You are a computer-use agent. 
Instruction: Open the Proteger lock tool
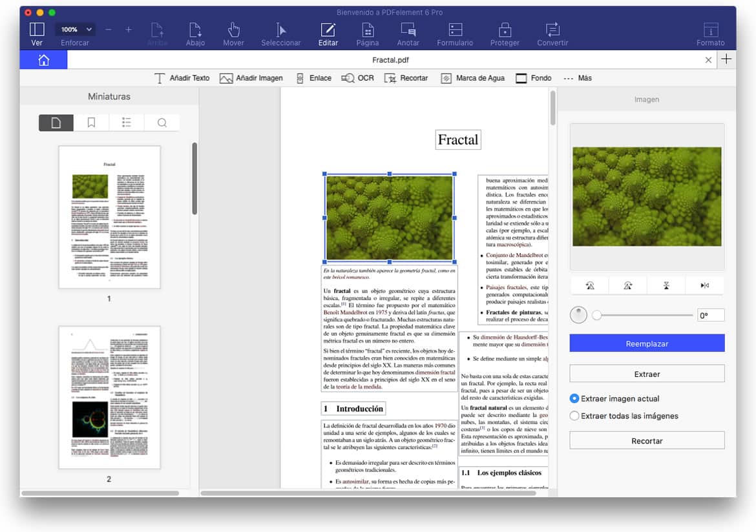[505, 34]
